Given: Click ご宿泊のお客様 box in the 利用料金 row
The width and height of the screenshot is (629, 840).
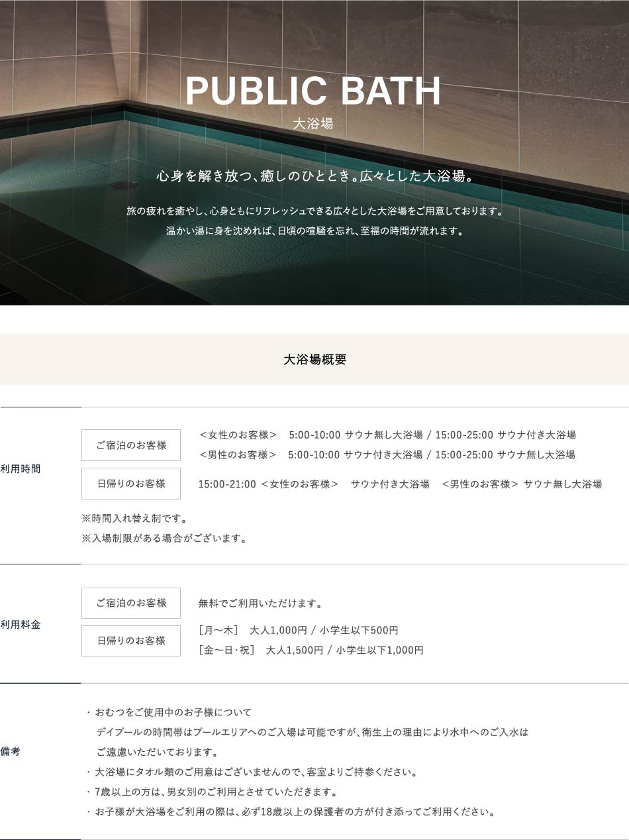Looking at the screenshot, I should [131, 603].
